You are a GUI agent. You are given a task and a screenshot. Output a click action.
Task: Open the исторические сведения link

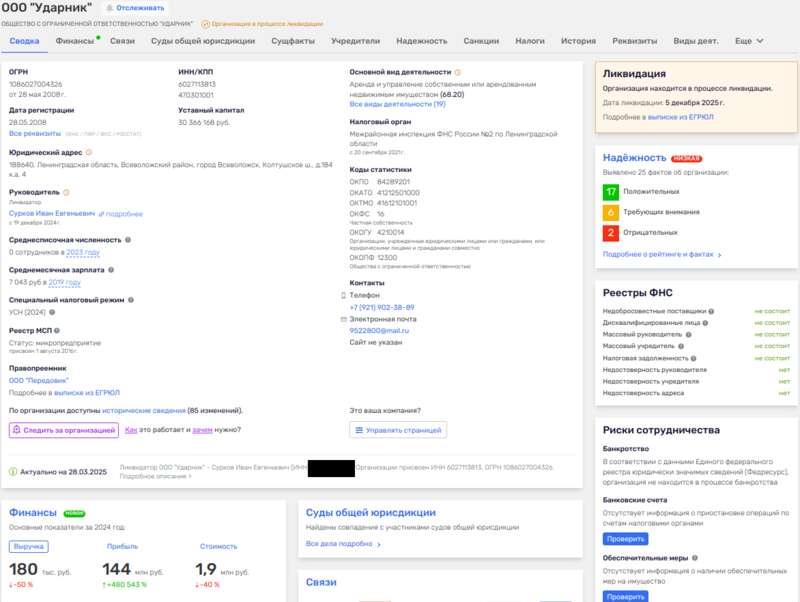[144, 411]
